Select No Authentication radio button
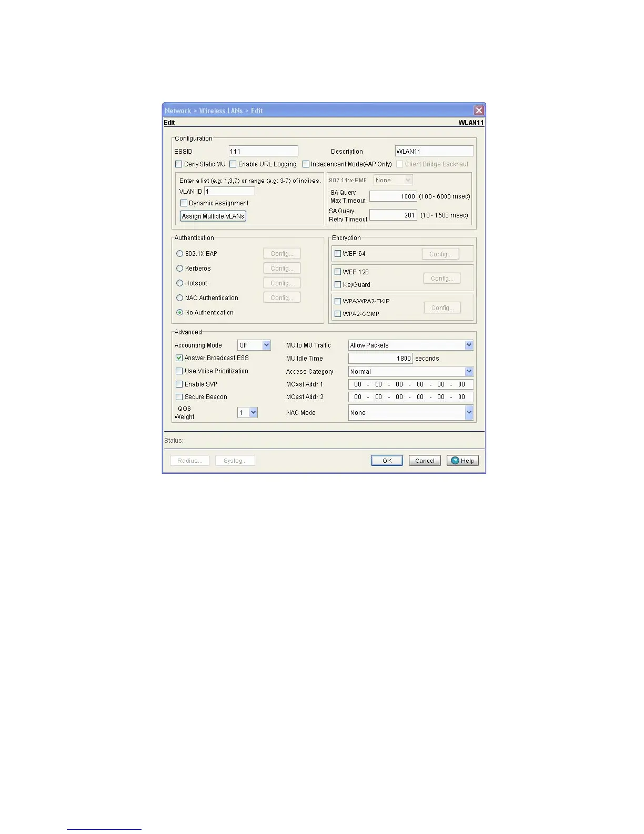Screen dimensions: 644x834 point(179,313)
